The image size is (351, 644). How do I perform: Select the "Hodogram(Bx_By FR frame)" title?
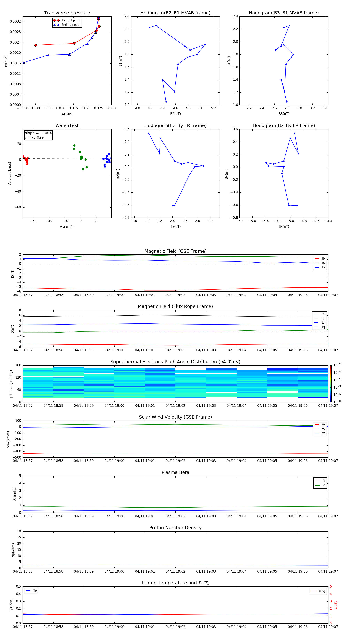coord(284,125)
